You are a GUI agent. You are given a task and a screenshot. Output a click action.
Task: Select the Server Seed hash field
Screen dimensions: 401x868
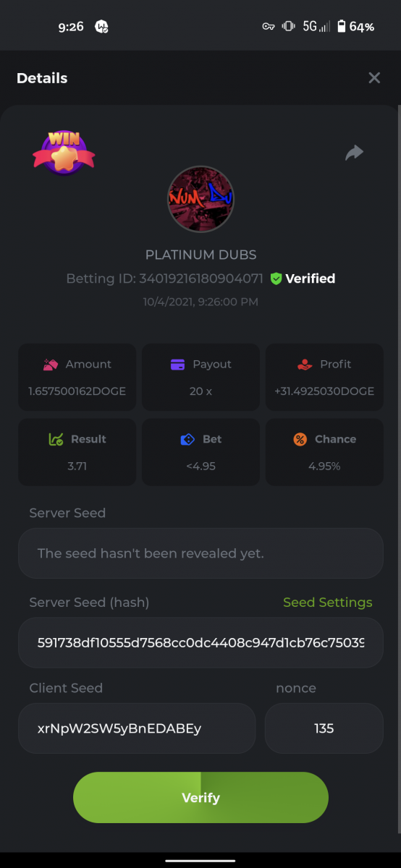pyautogui.click(x=200, y=642)
